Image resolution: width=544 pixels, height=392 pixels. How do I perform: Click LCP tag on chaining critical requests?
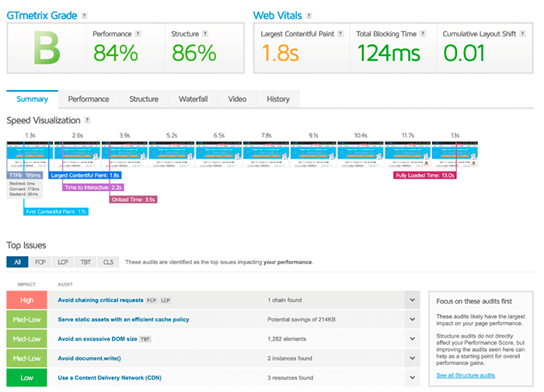pyautogui.click(x=166, y=300)
